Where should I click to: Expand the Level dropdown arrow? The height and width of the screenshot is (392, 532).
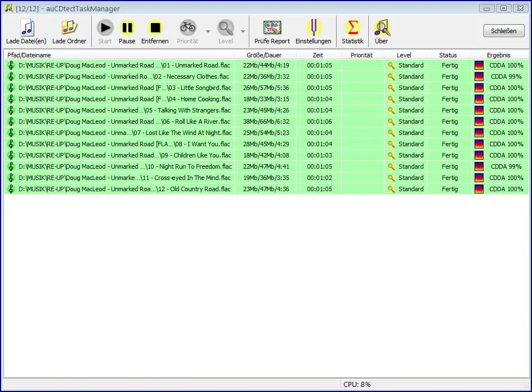pyautogui.click(x=243, y=31)
